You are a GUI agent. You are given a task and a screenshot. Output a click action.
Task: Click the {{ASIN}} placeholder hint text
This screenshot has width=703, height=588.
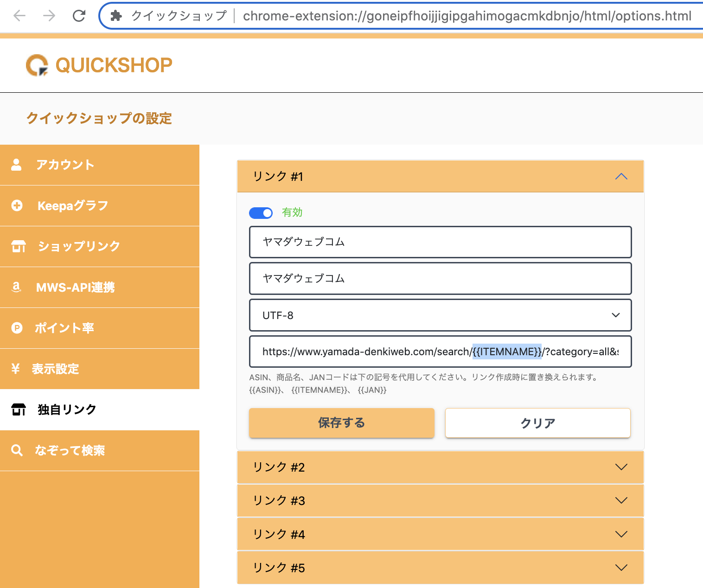pos(265,390)
